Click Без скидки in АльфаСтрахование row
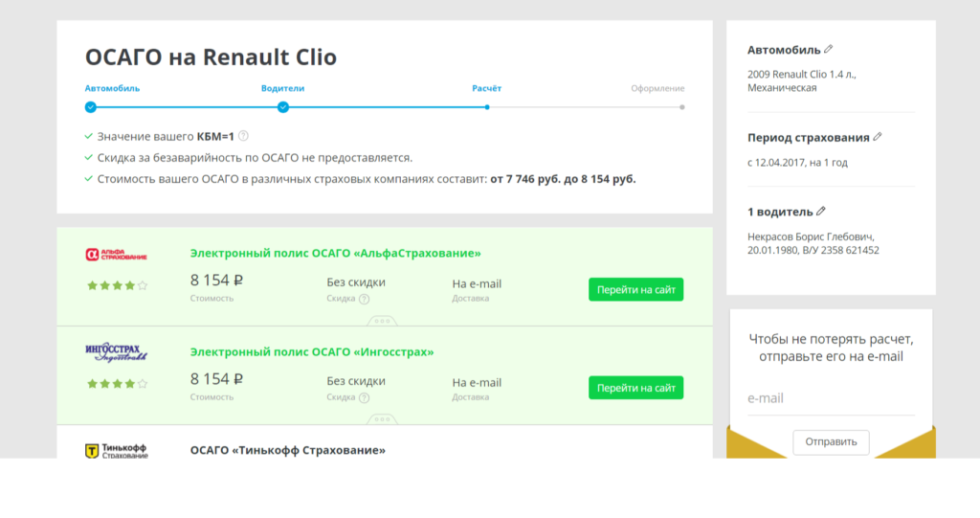 (x=356, y=282)
